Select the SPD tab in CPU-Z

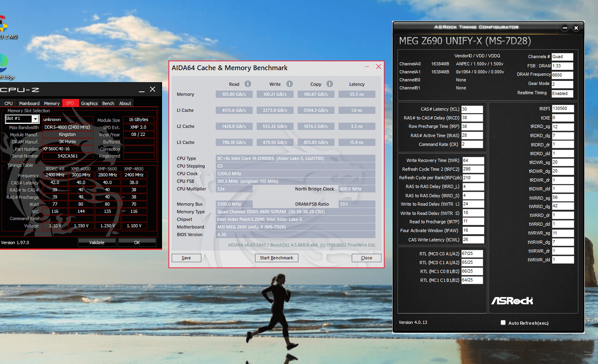(x=70, y=103)
